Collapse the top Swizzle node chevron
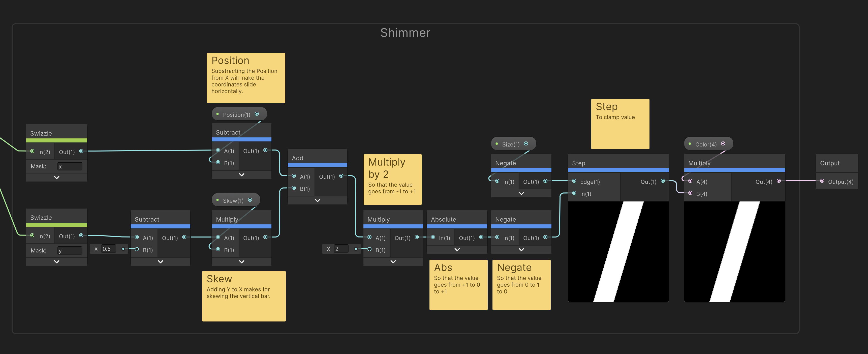 click(57, 177)
